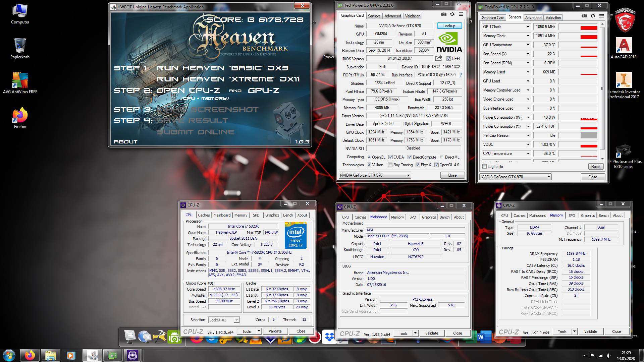Open Firefox desktop shortcut
644x362 pixels.
20,118
